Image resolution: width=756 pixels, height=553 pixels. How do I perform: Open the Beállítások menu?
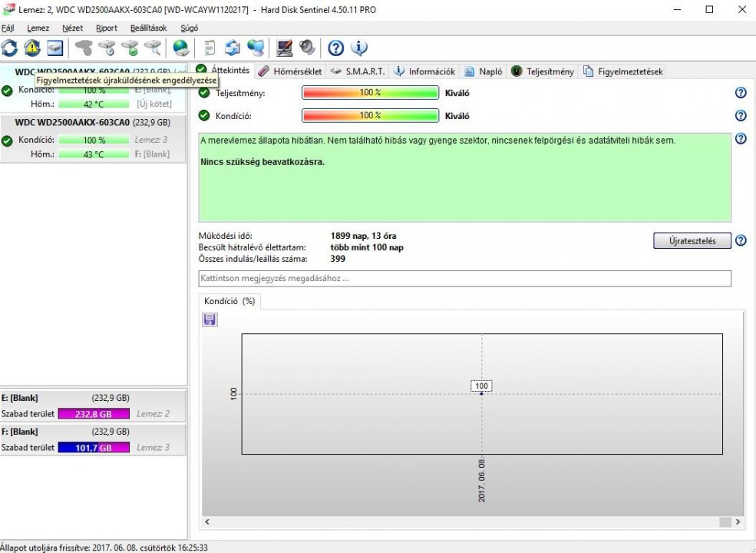(x=148, y=28)
